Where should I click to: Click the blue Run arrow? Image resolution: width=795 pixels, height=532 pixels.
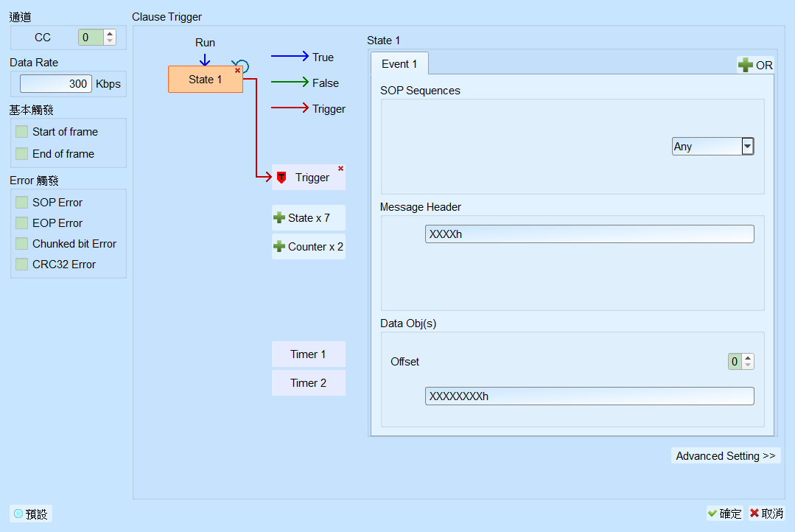coord(205,60)
